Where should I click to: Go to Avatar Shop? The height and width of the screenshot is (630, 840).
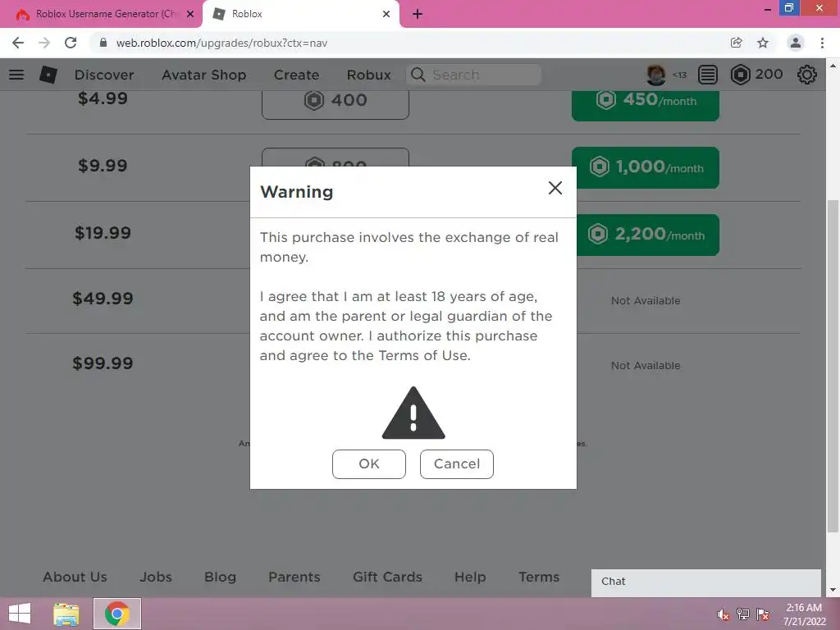[203, 75]
